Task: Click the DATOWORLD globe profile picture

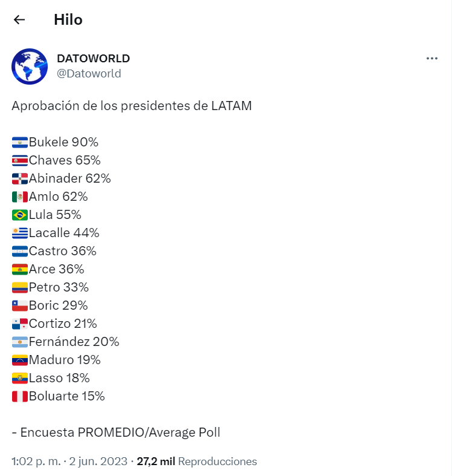Action: coord(30,66)
